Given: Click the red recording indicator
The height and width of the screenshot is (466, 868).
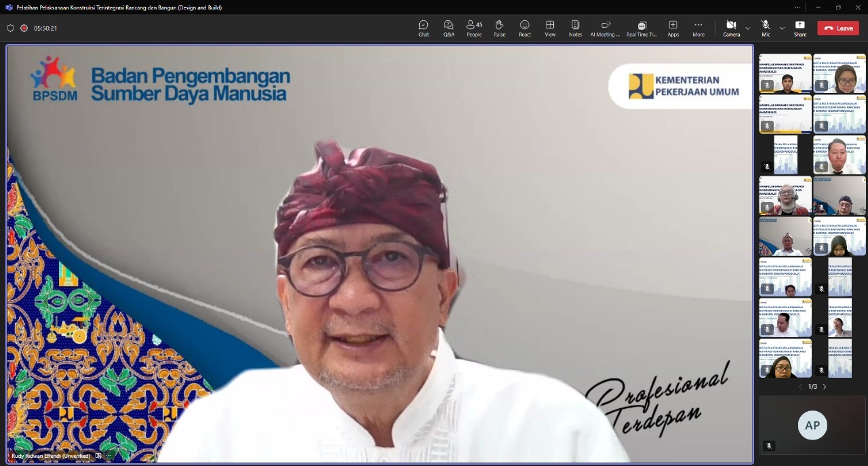Looking at the screenshot, I should (24, 28).
